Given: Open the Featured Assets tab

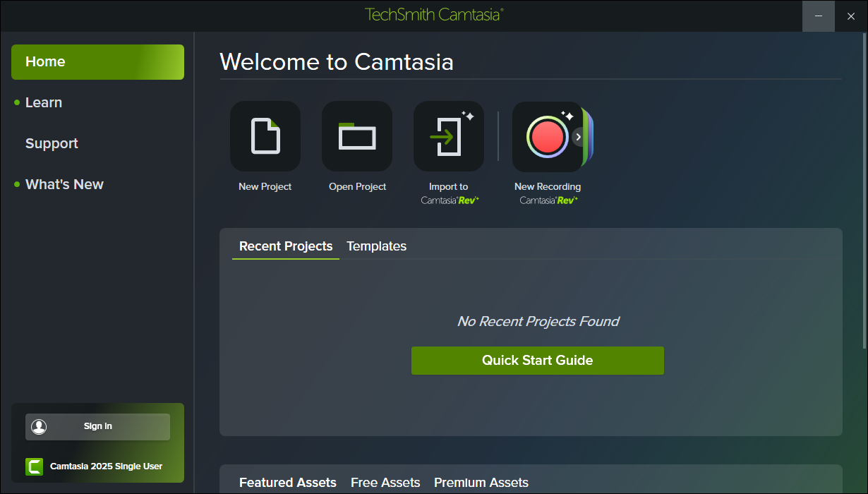Looking at the screenshot, I should 288,483.
